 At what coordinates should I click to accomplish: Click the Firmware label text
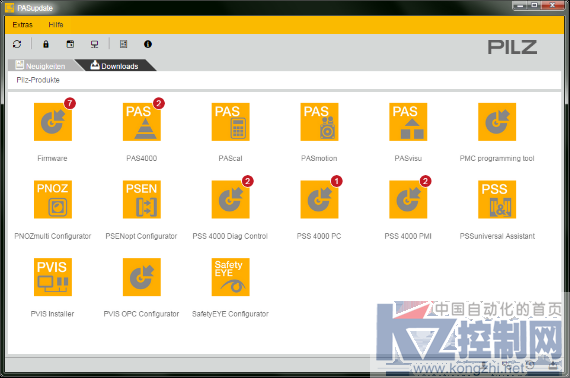click(52, 158)
